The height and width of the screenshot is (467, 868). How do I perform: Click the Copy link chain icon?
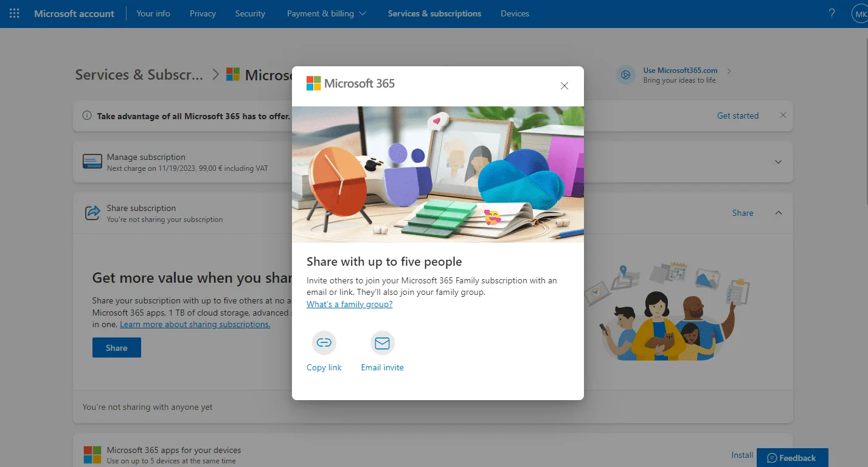tap(324, 343)
